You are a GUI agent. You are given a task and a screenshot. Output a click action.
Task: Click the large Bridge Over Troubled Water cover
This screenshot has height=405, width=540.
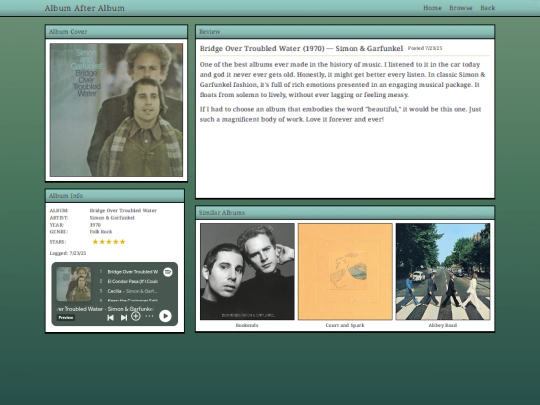pos(116,110)
